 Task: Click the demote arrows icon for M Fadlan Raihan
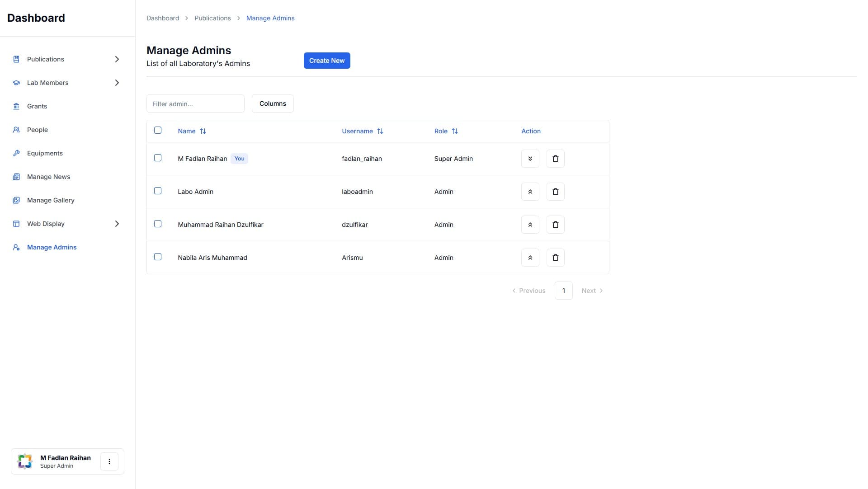[x=530, y=159]
